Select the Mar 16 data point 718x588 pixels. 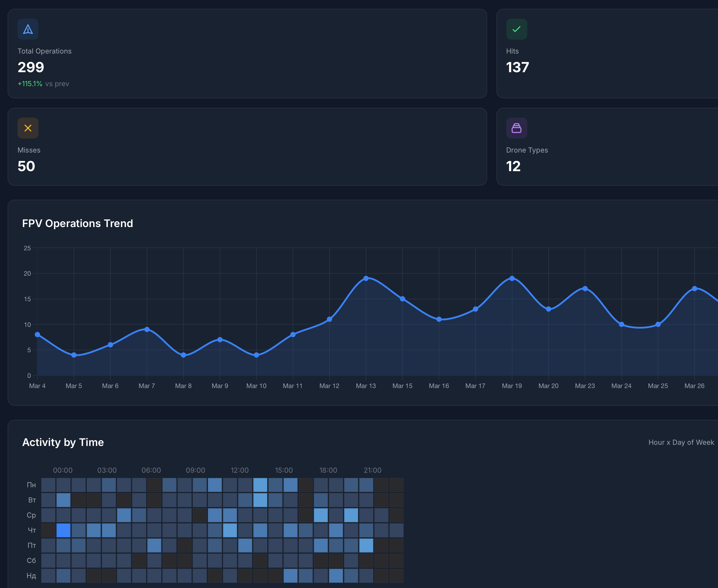(439, 319)
